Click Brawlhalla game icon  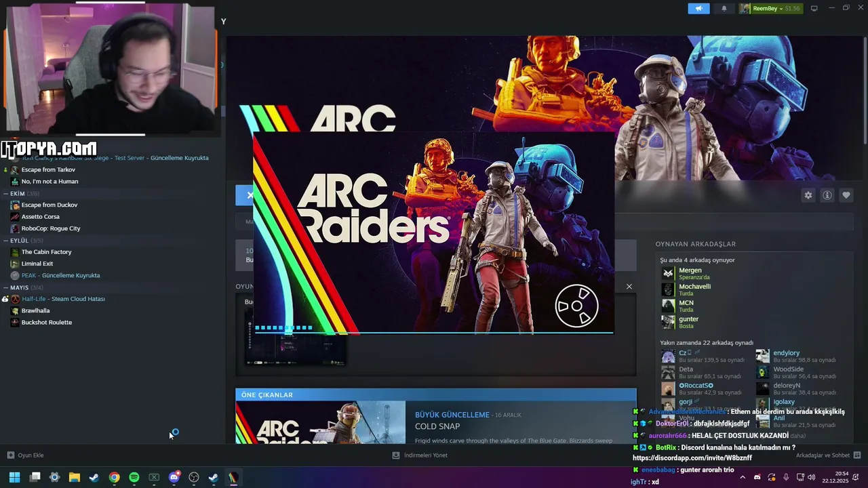pos(15,310)
